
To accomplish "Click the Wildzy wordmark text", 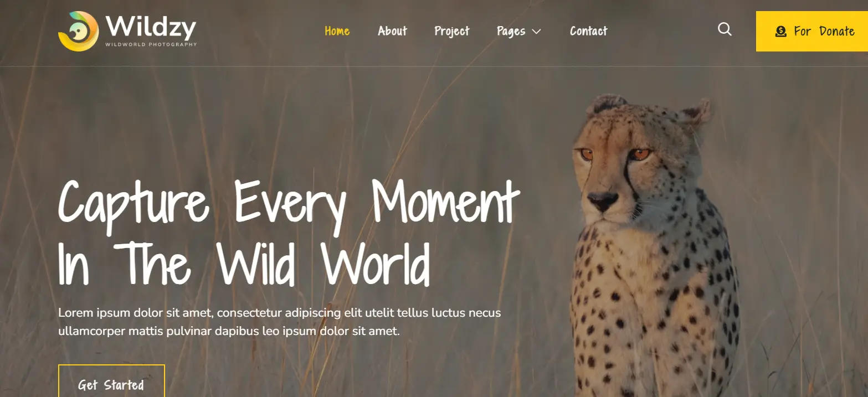I will tap(150, 26).
